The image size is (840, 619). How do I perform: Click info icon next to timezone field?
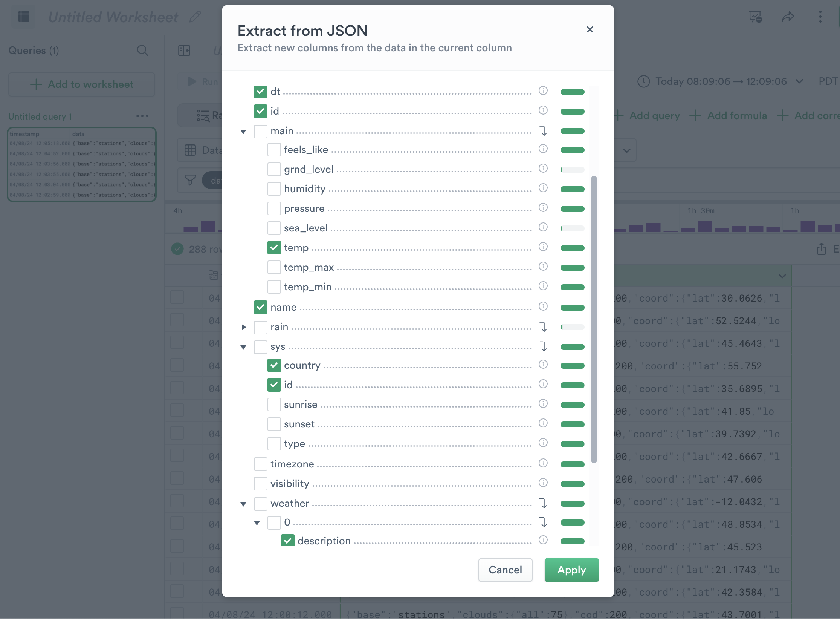click(543, 463)
